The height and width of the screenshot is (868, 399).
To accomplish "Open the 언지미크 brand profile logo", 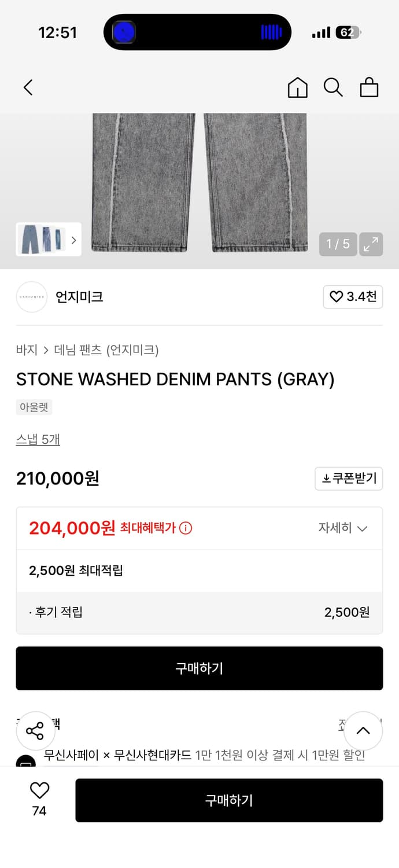I will tap(31, 297).
